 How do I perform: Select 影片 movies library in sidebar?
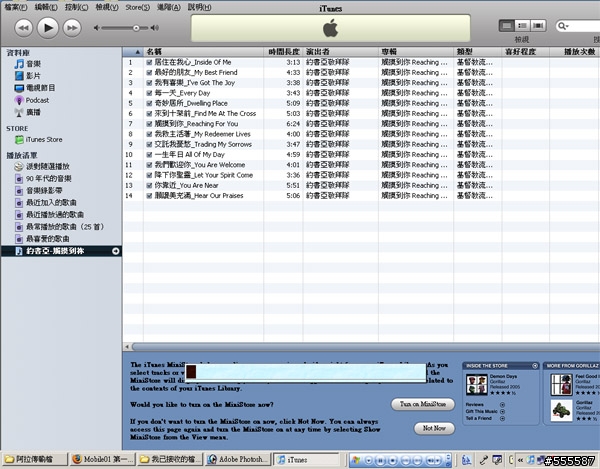[28, 76]
